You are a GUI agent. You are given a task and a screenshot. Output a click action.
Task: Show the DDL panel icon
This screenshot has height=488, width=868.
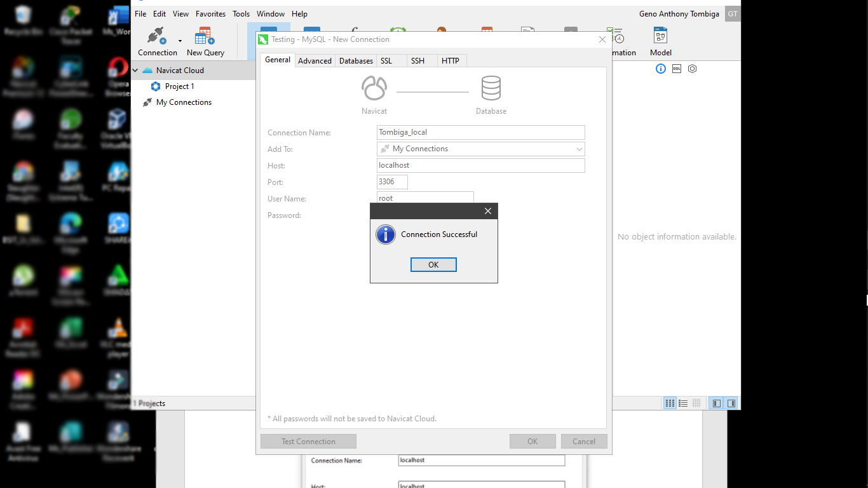677,69
